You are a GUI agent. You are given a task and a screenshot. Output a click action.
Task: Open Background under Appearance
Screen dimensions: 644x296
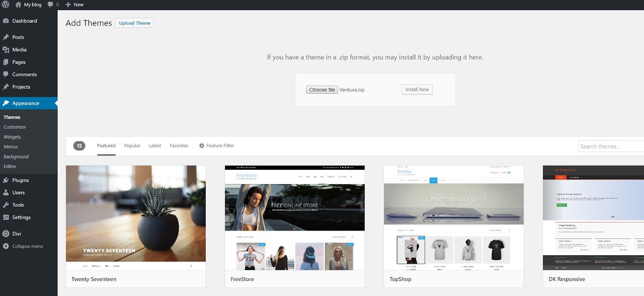[x=16, y=156]
